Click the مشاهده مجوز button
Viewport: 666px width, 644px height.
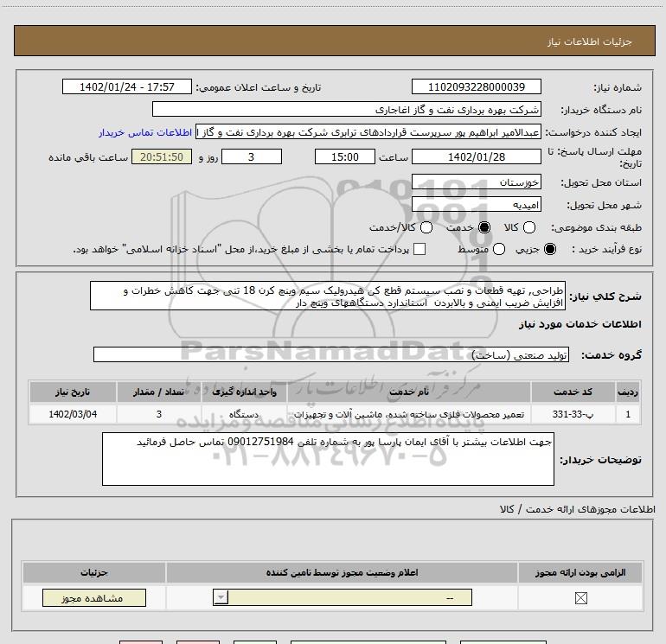(94, 597)
